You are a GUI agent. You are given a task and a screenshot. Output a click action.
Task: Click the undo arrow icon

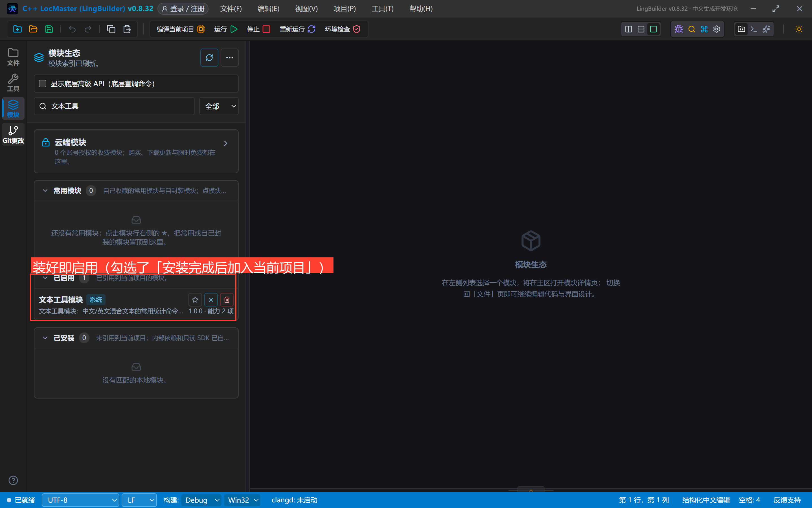(72, 29)
